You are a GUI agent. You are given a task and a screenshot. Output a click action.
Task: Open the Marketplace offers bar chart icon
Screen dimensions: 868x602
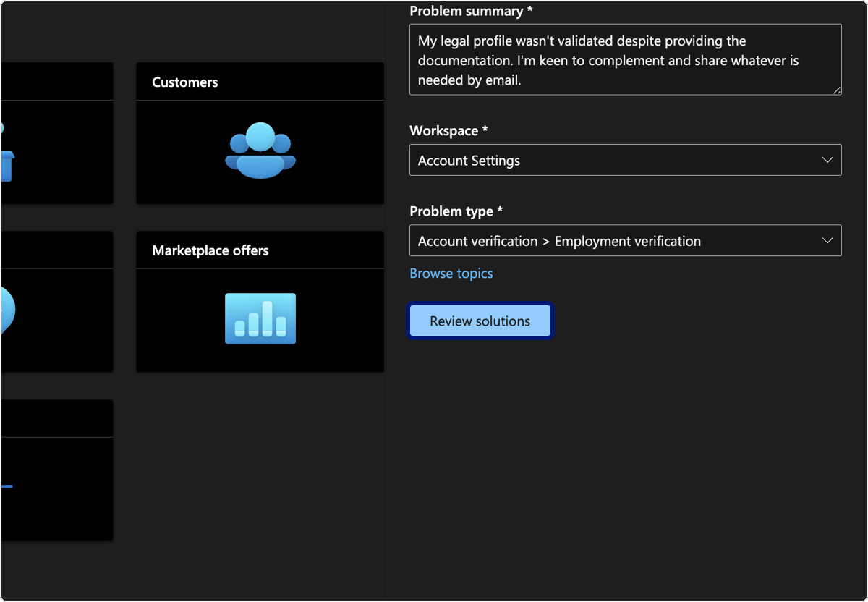tap(260, 318)
